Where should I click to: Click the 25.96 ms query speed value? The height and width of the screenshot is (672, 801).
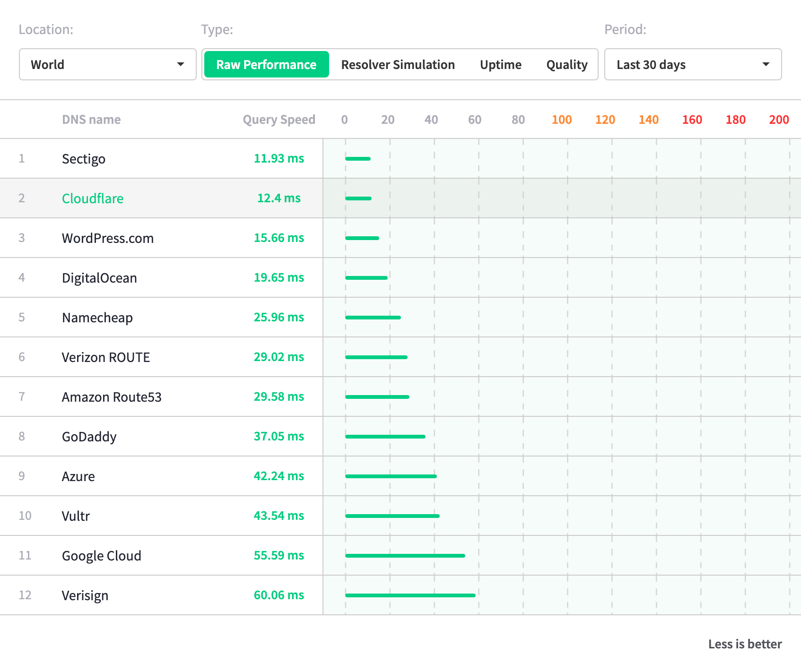tap(279, 317)
